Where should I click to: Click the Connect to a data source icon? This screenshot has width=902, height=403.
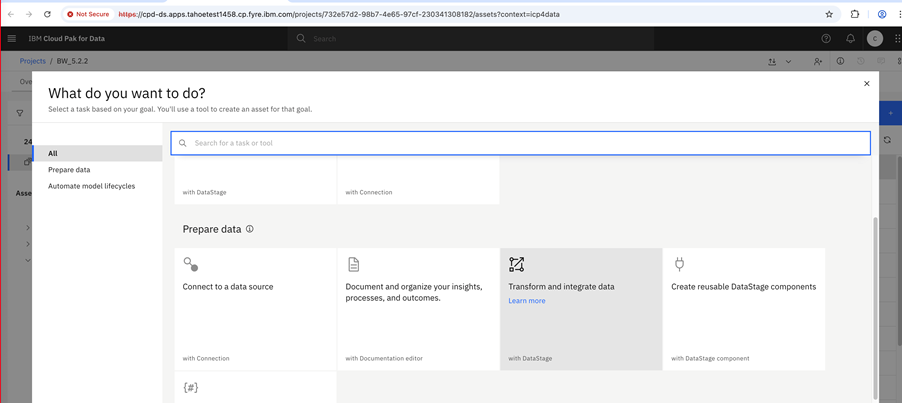coord(191,264)
